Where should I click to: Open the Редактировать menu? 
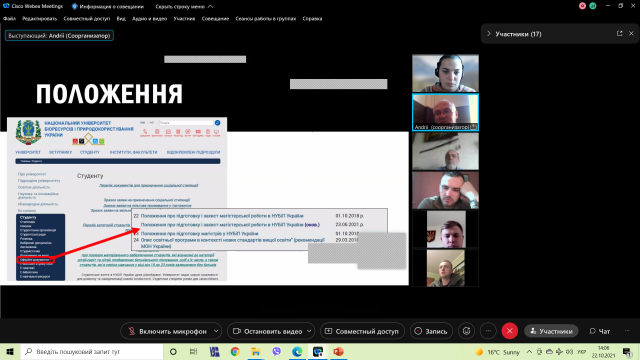(x=40, y=19)
